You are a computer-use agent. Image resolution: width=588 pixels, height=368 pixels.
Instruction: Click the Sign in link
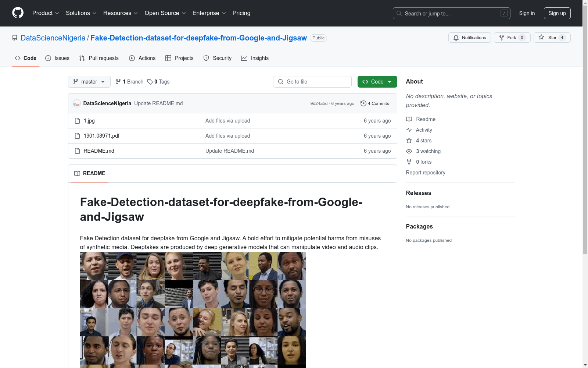527,13
